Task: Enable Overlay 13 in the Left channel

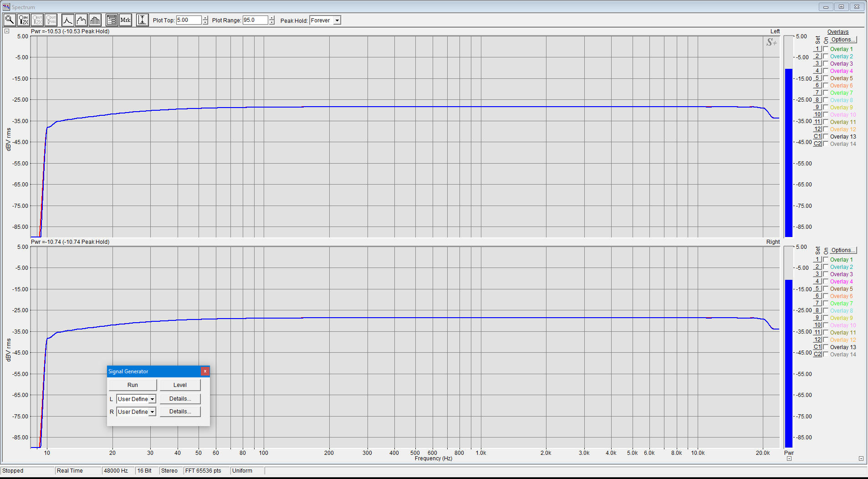Action: 826,137
